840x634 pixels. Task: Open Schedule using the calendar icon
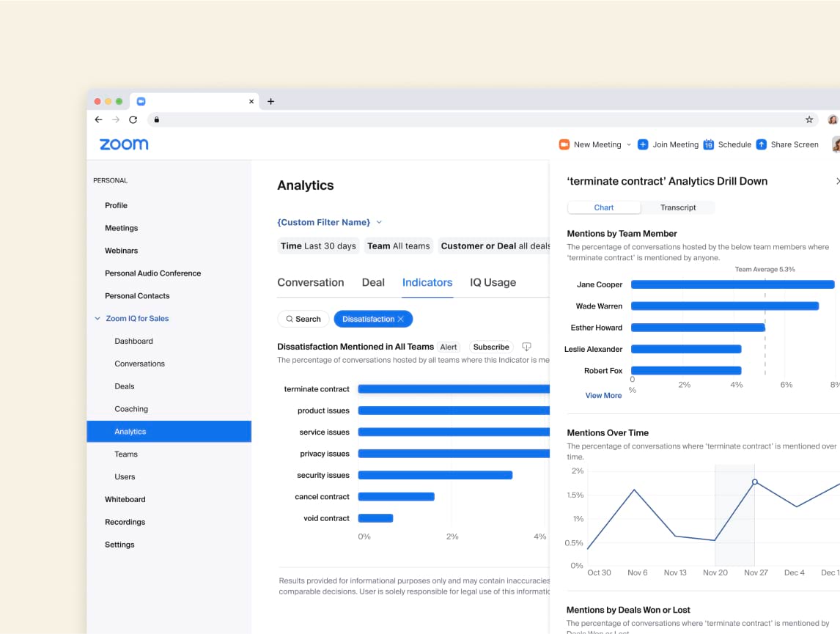click(x=708, y=144)
